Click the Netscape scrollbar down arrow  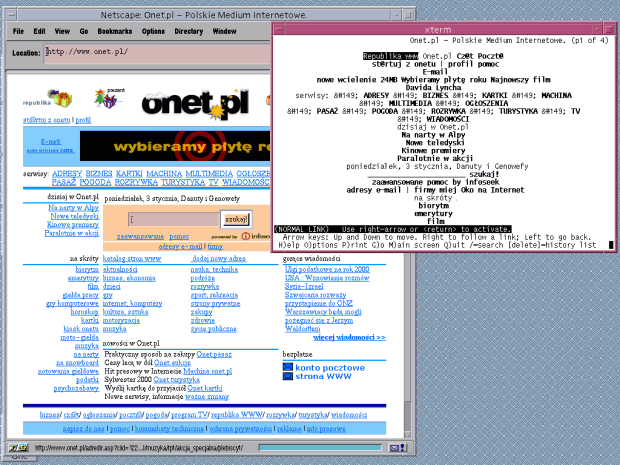coord(408,434)
